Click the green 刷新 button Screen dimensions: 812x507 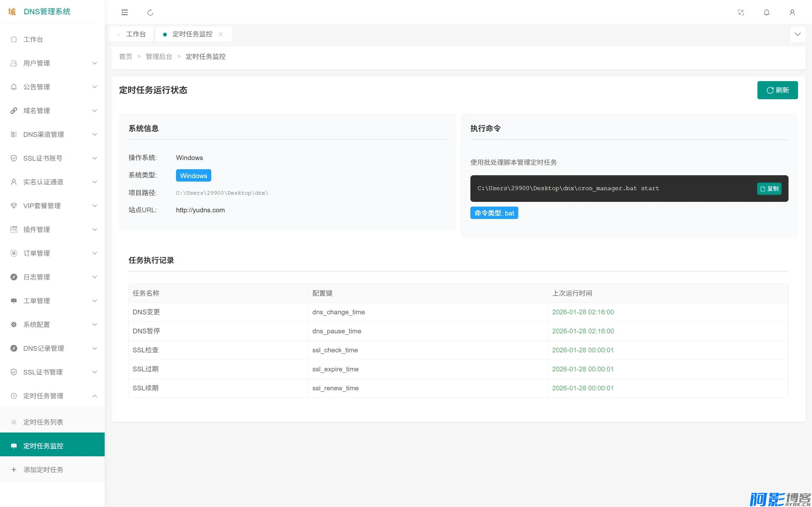pos(777,90)
